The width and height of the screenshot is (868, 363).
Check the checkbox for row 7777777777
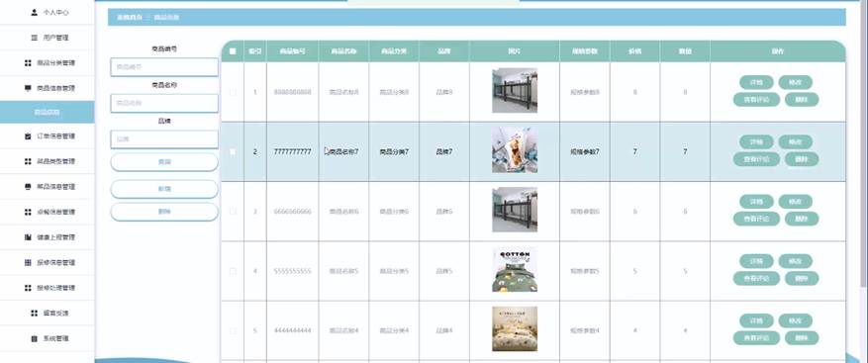(233, 151)
